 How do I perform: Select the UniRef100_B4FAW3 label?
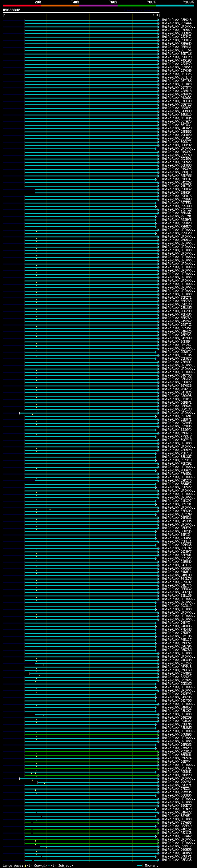[177, 128]
